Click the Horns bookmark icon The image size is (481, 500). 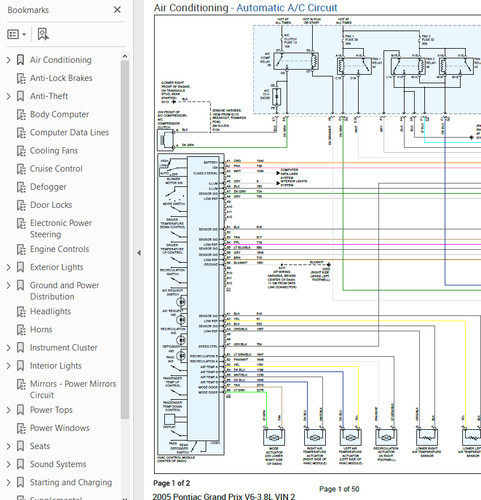point(21,330)
